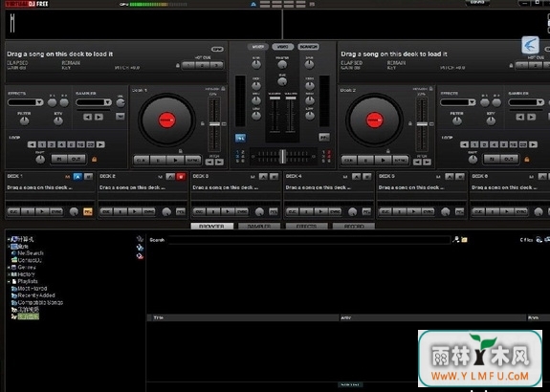Switch to the MIXER center panel tab
Viewport: 550px width, 392px height.
pos(258,47)
